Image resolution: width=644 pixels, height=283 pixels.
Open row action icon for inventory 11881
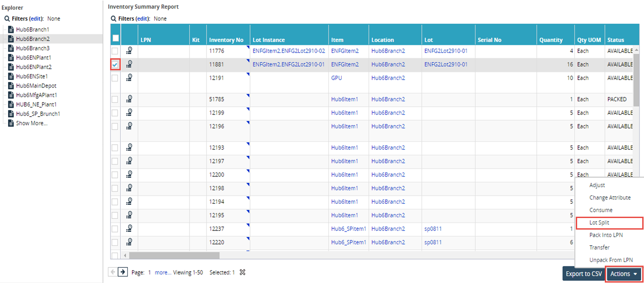pyautogui.click(x=129, y=65)
